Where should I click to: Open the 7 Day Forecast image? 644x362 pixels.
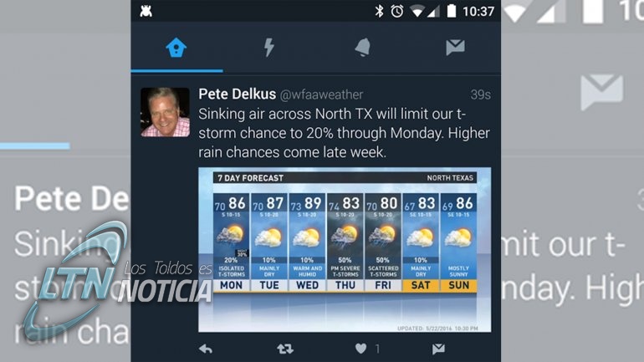(x=345, y=249)
